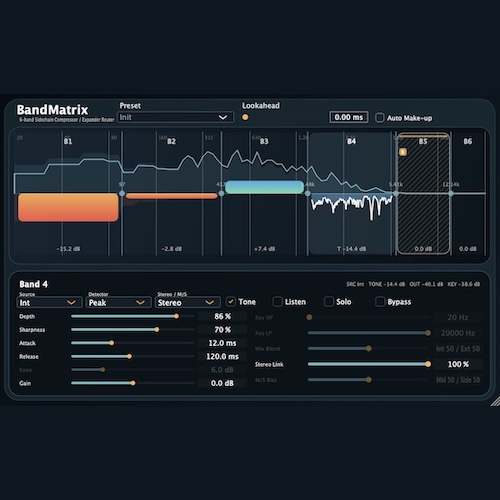Image resolution: width=500 pixels, height=500 pixels.
Task: Click the Key HP value 20 Hz
Action: pos(458,317)
